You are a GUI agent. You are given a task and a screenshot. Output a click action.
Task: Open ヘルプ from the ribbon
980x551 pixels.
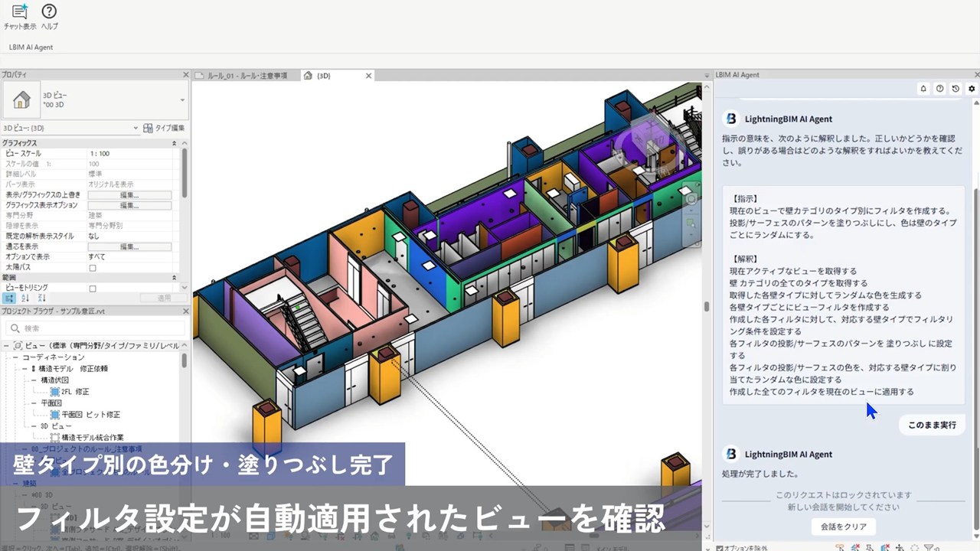pos(49,13)
